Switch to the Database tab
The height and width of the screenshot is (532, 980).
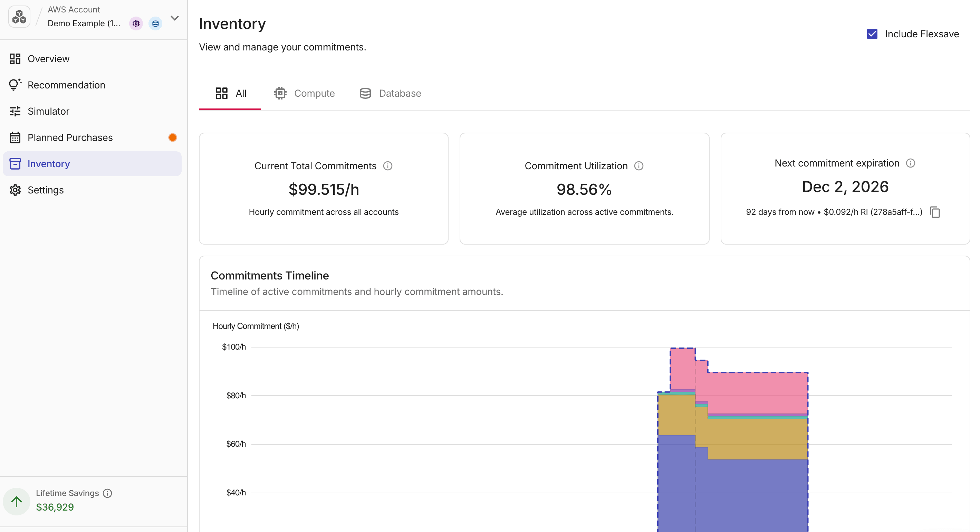click(x=390, y=93)
